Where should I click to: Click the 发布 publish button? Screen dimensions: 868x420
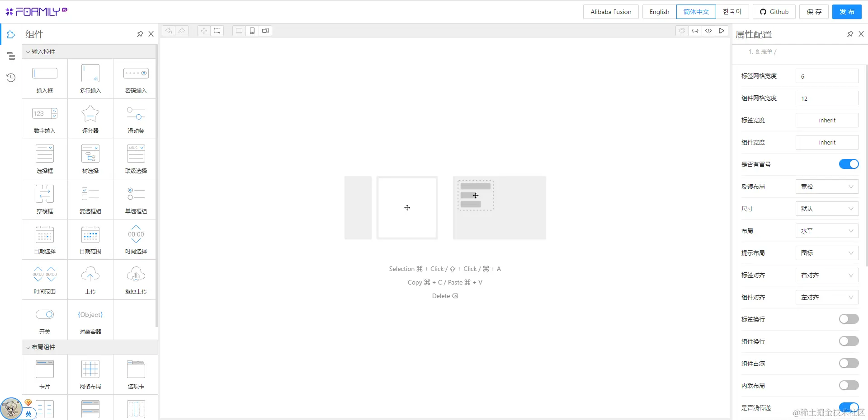click(x=847, y=12)
